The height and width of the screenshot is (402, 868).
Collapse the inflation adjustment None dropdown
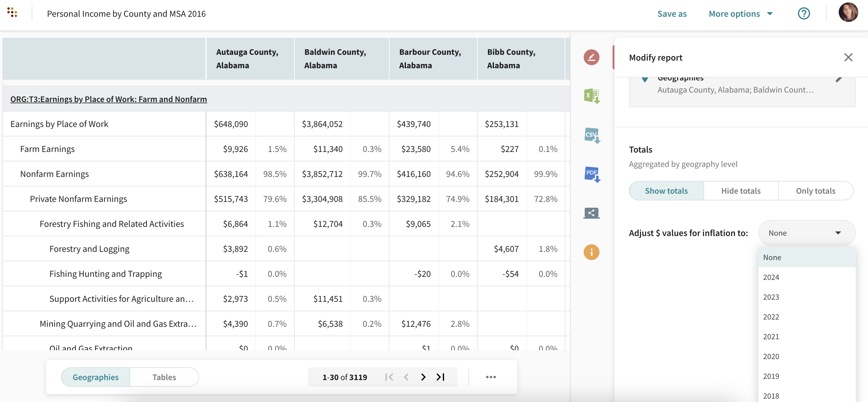[x=806, y=233]
